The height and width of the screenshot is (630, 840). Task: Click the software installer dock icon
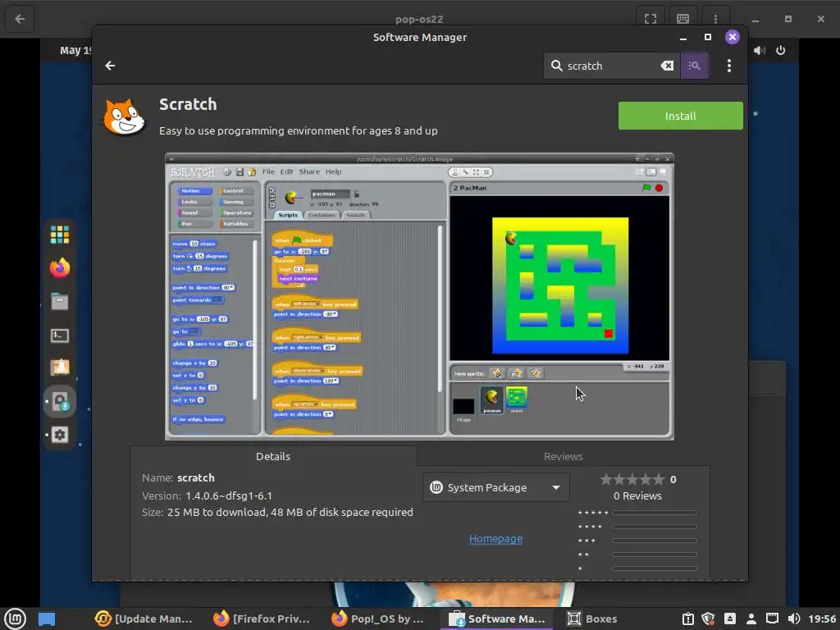[x=60, y=401]
